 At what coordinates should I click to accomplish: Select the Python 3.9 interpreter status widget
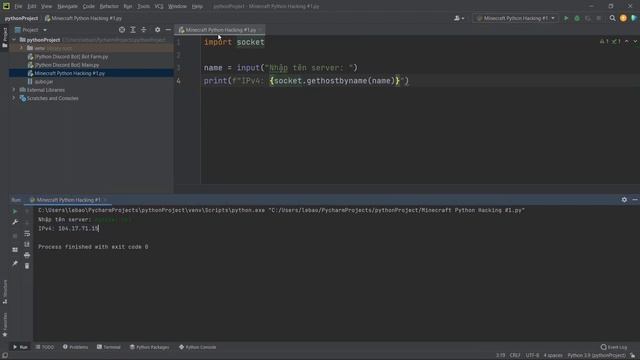pos(596,356)
